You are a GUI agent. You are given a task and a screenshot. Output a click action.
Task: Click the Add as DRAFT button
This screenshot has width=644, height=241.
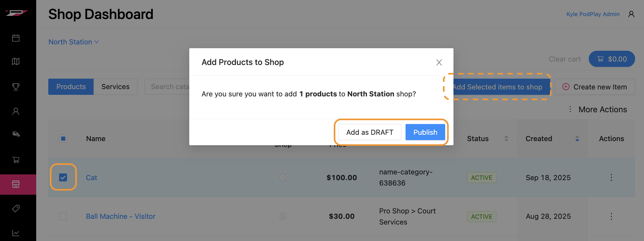(x=370, y=132)
